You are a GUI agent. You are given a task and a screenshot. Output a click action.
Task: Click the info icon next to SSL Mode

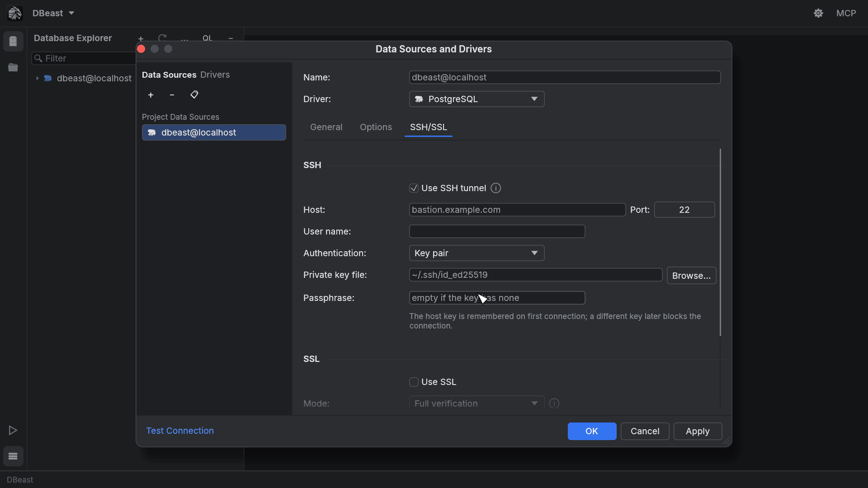(554, 404)
